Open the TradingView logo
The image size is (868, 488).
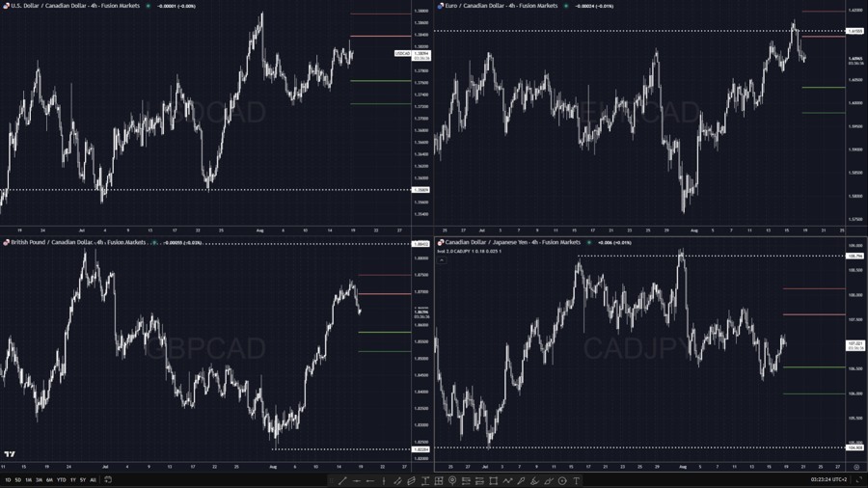(x=10, y=454)
